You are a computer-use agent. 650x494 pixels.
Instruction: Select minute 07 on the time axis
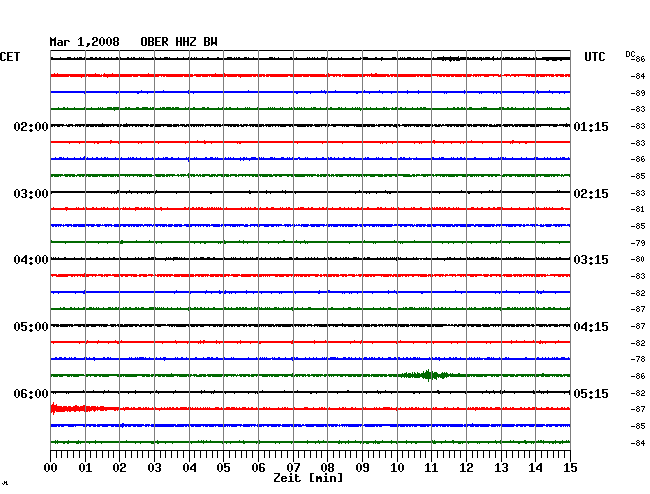293,467
